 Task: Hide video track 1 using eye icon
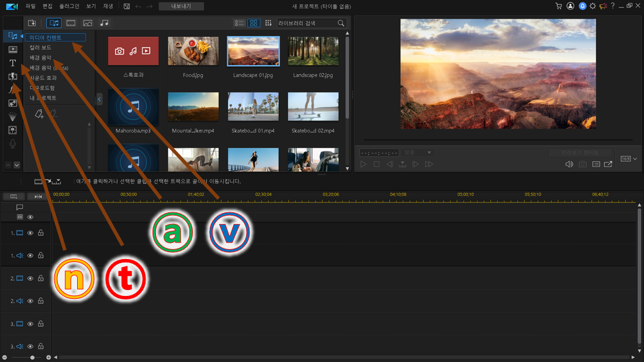(x=30, y=233)
